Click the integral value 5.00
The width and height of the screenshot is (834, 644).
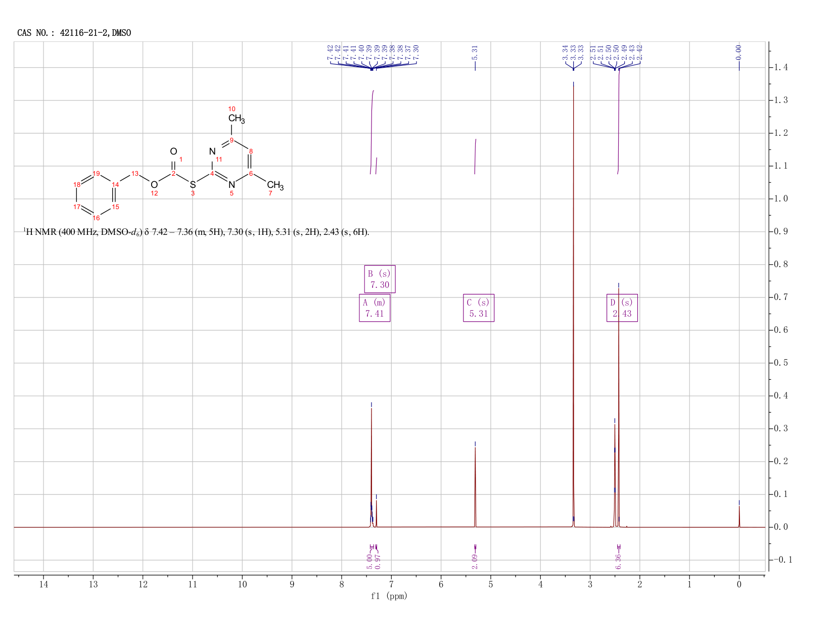369,562
